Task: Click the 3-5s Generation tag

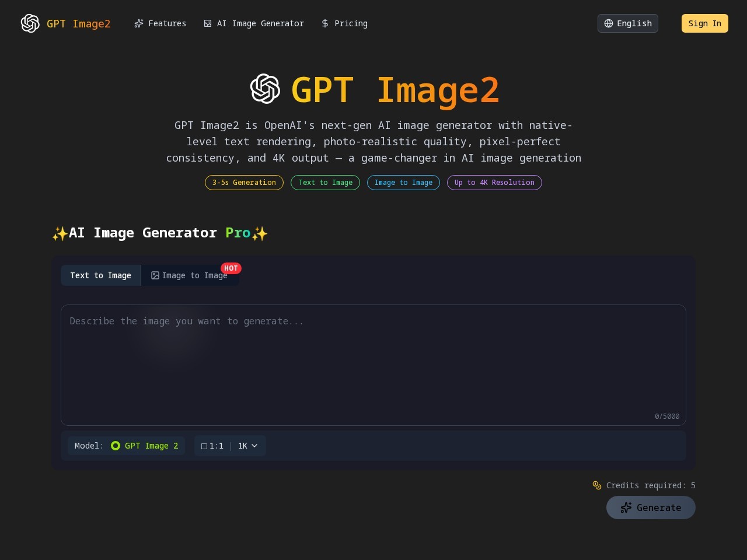Action: pyautogui.click(x=244, y=183)
